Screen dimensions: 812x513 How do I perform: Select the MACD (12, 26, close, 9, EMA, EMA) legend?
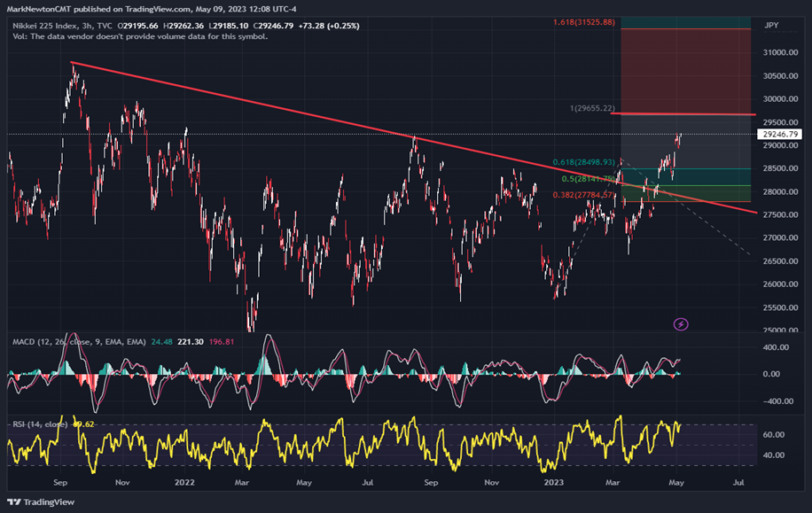coord(79,342)
